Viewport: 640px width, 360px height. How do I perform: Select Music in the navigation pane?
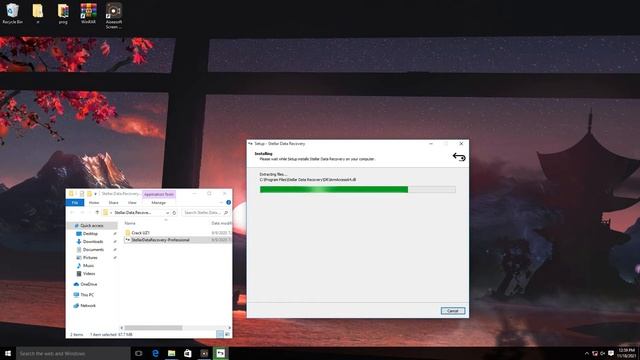point(88,266)
